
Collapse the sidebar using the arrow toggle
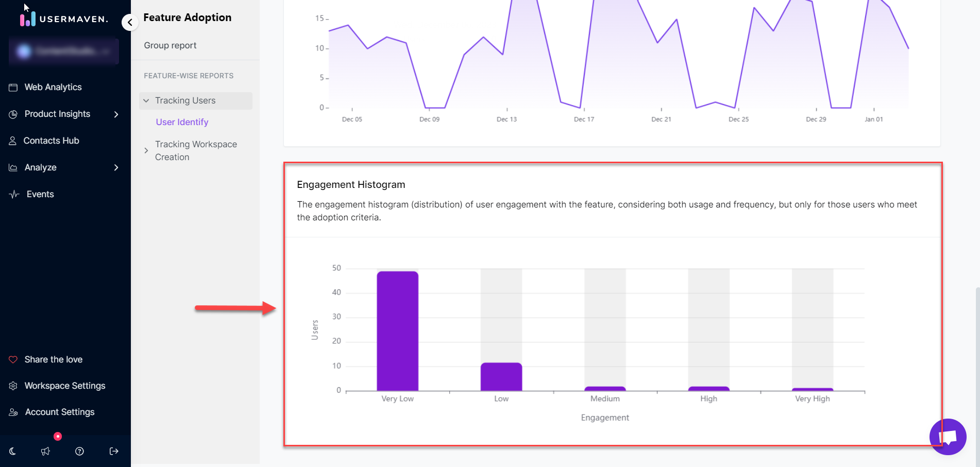pyautogui.click(x=130, y=23)
